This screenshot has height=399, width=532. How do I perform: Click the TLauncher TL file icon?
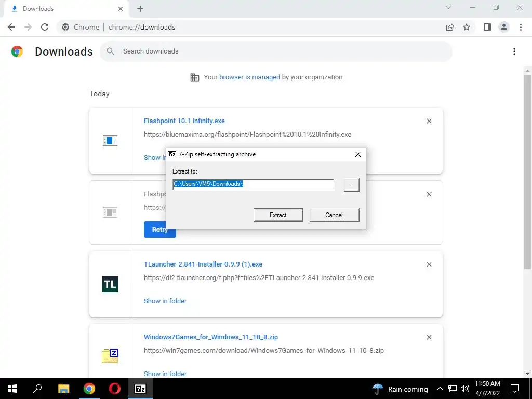(x=110, y=284)
